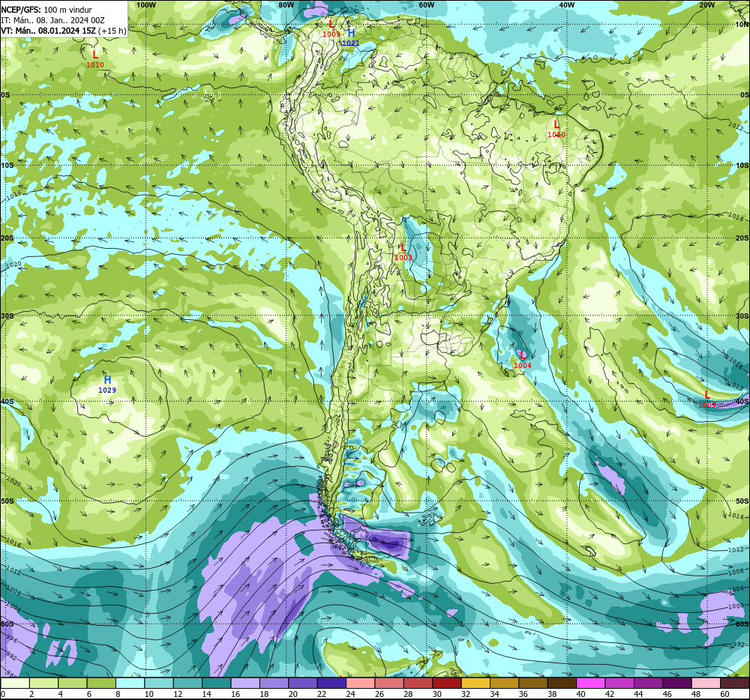Click the H 1029 high pressure marker
The height and width of the screenshot is (700, 750).
click(x=107, y=384)
